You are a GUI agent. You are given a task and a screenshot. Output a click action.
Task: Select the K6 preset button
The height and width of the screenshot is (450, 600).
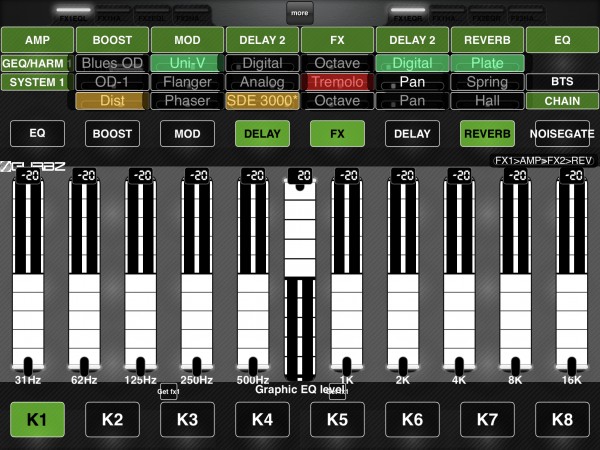412,419
